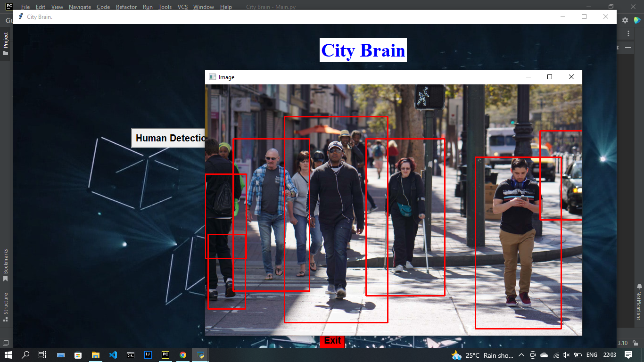Open the touch keyboard taskbar icon
Image resolution: width=644 pixels, height=362 pixels.
click(61, 355)
